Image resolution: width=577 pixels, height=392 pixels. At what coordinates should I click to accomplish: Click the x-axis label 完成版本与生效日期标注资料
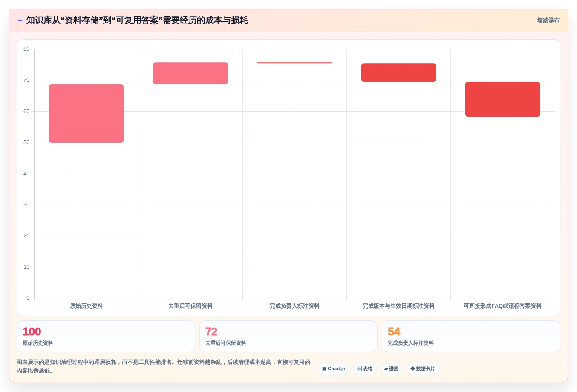coord(398,306)
